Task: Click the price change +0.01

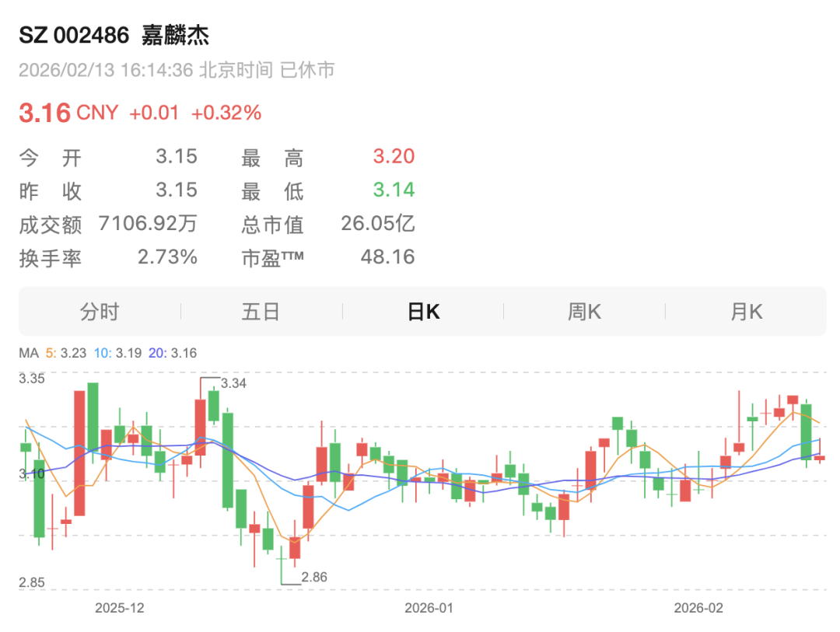Action: tap(154, 113)
